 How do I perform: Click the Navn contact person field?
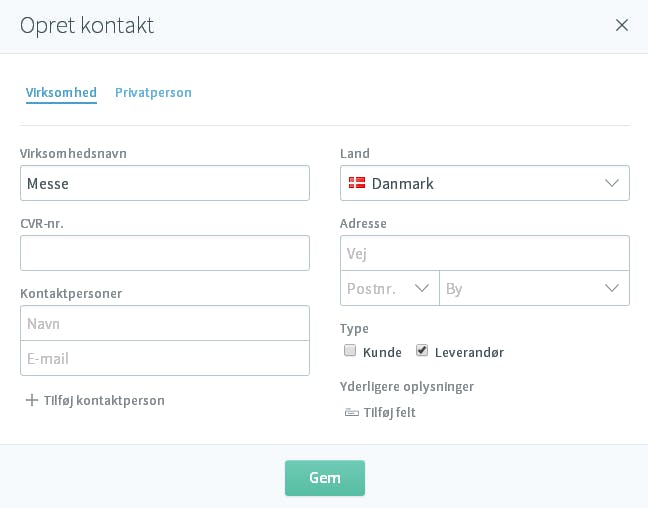point(165,323)
